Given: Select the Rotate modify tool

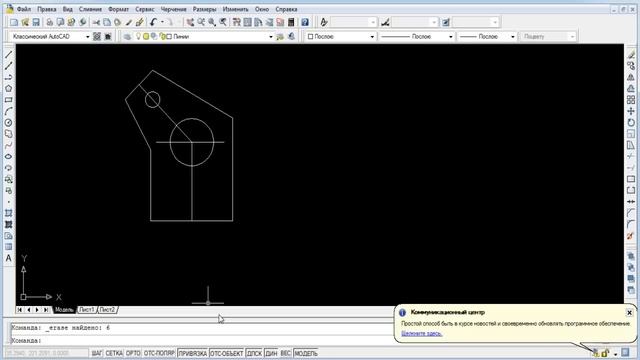Looking at the screenshot, I should 631,122.
